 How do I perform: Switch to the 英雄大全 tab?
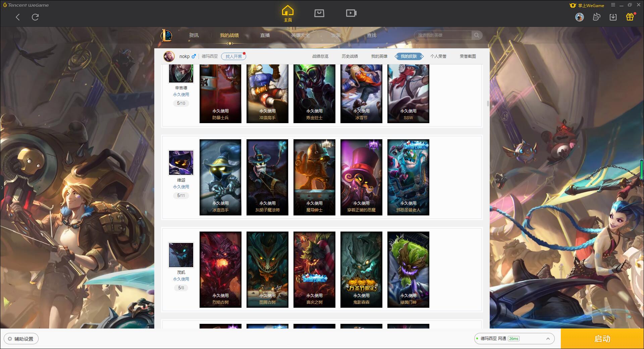click(301, 35)
